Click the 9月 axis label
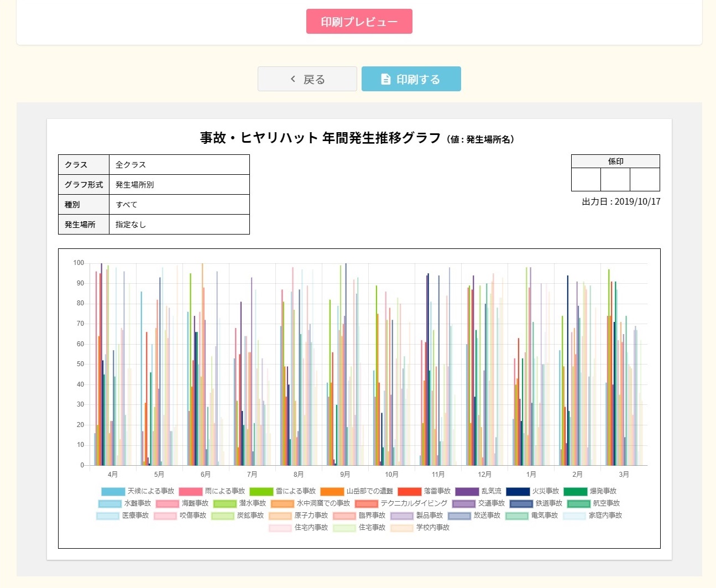716x588 pixels. click(345, 475)
